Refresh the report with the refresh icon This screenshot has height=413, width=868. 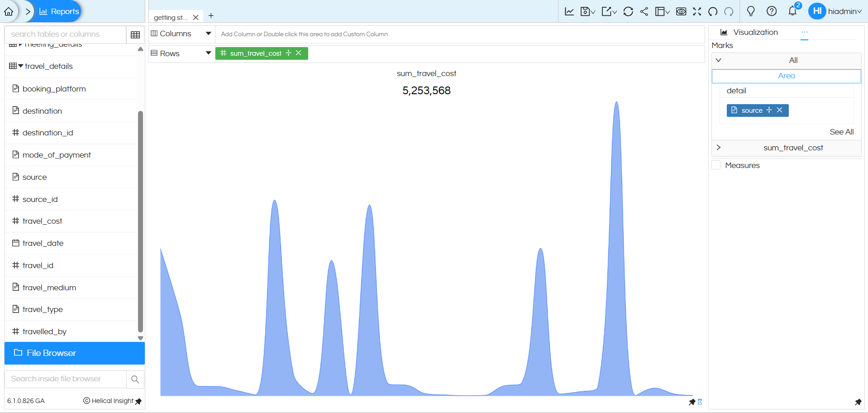pos(628,11)
